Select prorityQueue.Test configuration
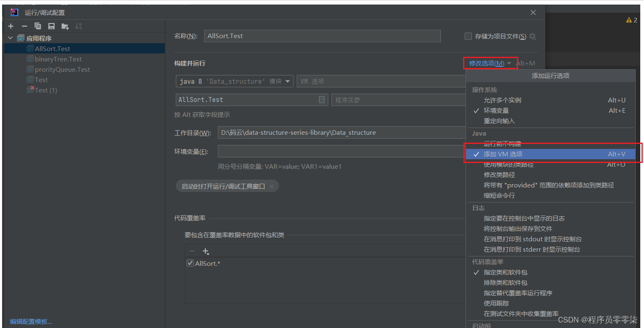The height and width of the screenshot is (328, 644). (x=84, y=69)
